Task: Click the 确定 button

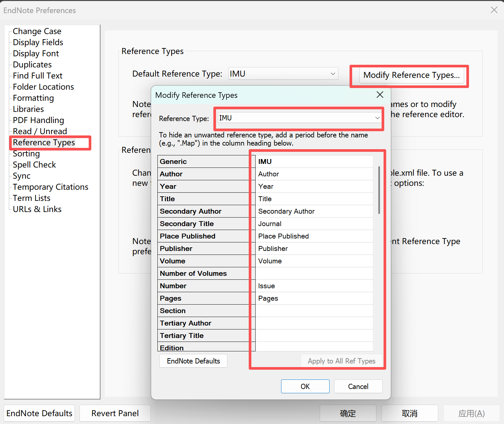Action: (348, 413)
